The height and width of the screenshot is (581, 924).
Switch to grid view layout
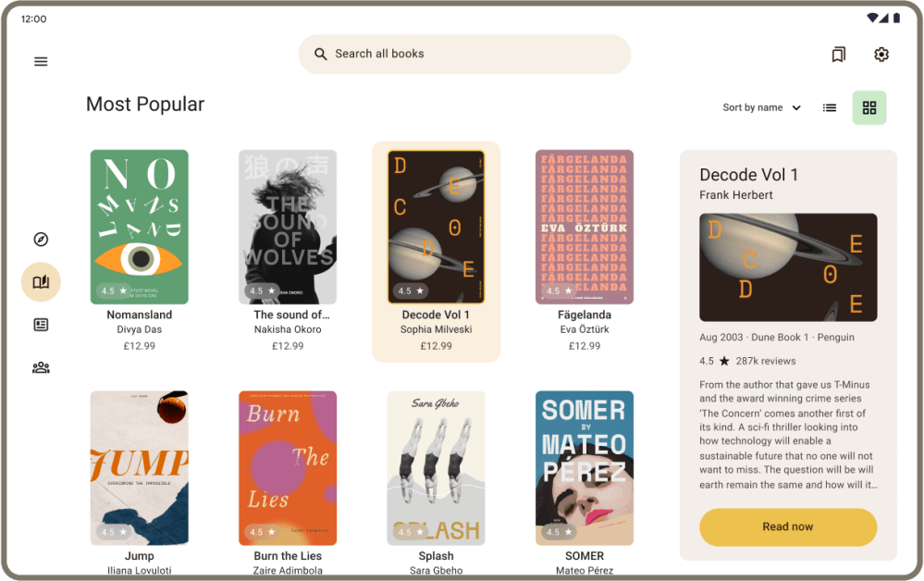[x=869, y=108]
